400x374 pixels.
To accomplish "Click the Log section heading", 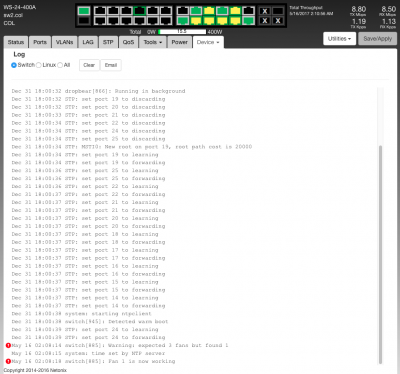I will click(x=19, y=54).
